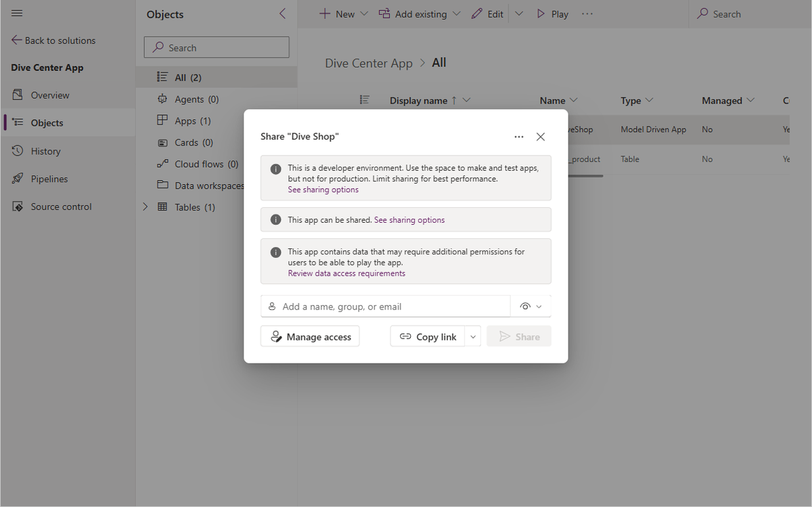Go back to solutions
The width and height of the screenshot is (812, 507).
(53, 41)
